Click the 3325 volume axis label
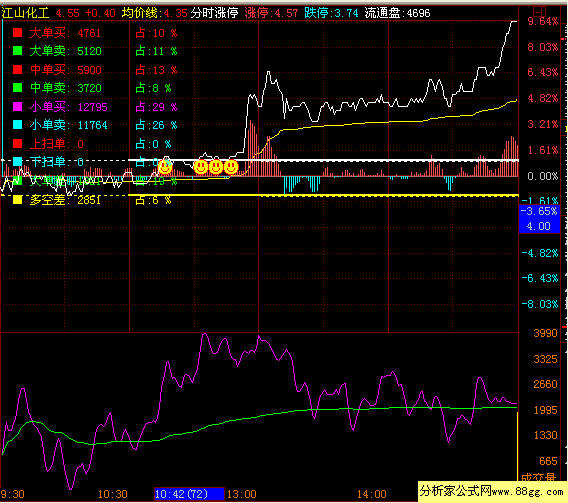This screenshot has height=503, width=568. 546,359
